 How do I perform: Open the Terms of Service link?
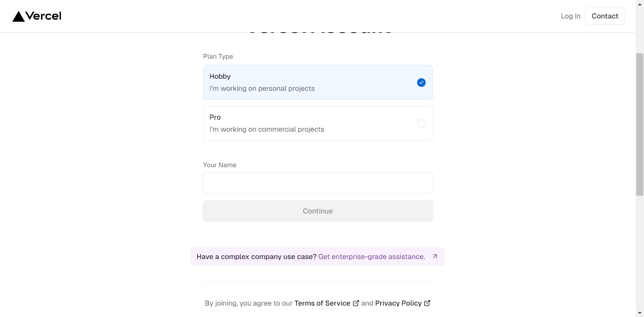[322, 303]
